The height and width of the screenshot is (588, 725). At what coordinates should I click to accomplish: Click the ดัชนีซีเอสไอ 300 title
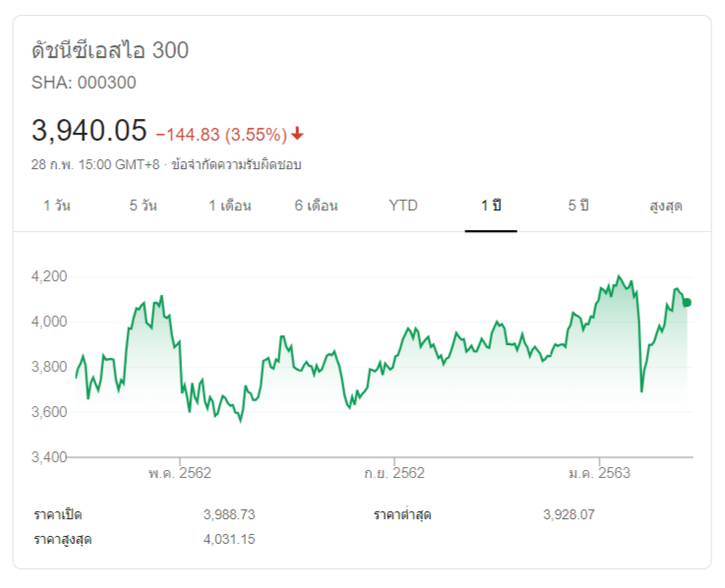(110, 50)
